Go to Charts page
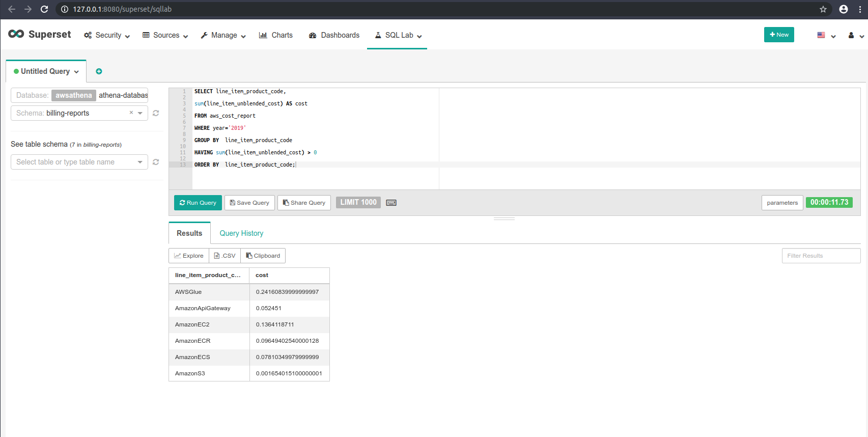 pyautogui.click(x=276, y=35)
